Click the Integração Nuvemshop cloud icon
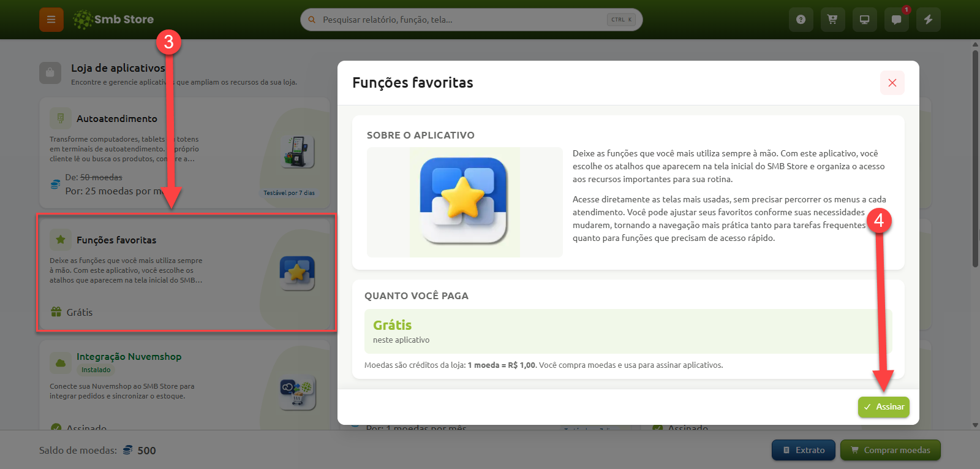980x469 pixels. coord(61,362)
